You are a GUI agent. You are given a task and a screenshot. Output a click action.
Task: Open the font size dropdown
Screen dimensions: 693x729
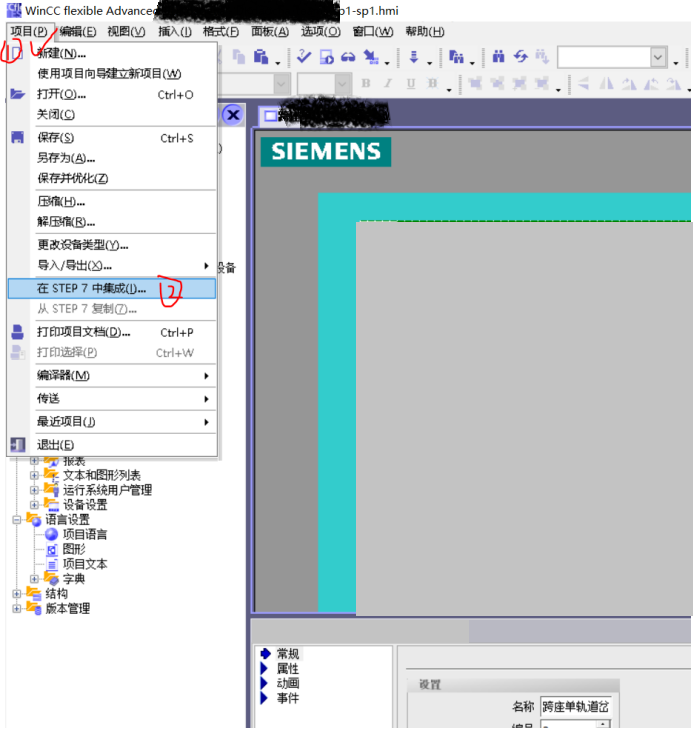[342, 84]
